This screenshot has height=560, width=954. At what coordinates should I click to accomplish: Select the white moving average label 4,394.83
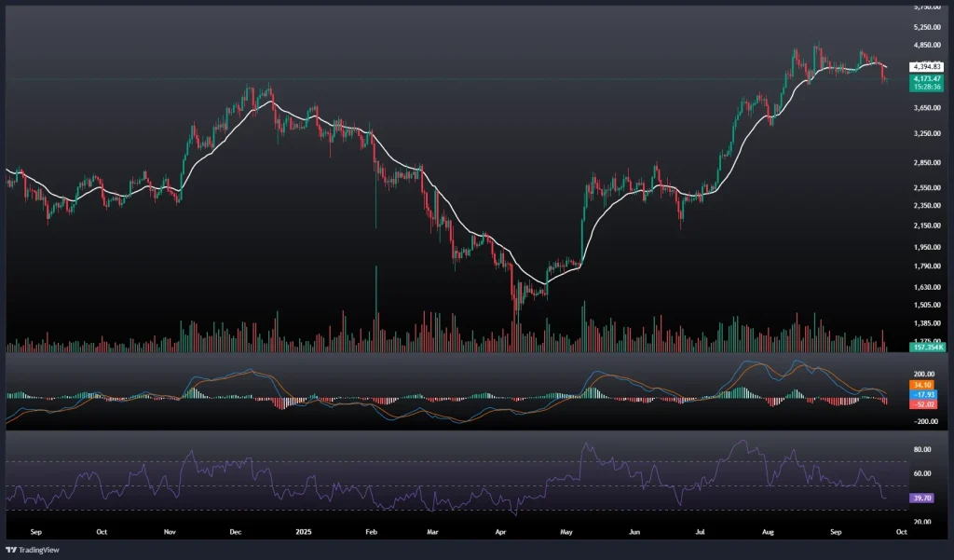click(928, 67)
